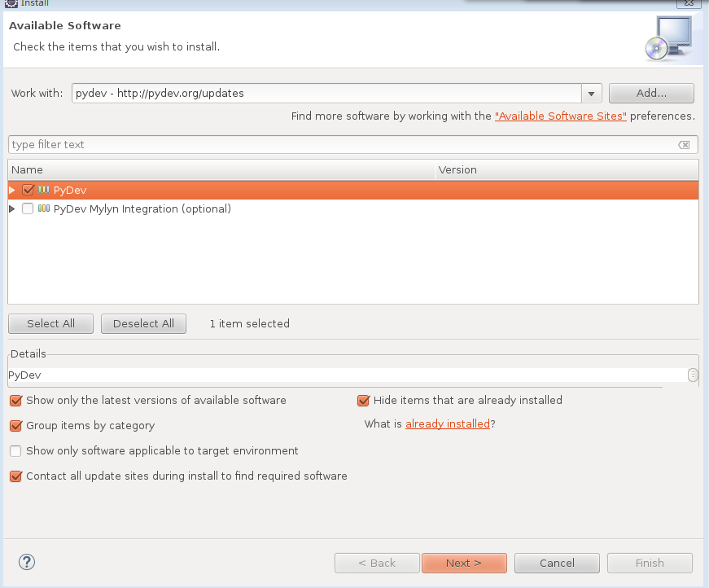Screen dimensions: 709x588
Task: Sort by the Name column header
Action: coord(220,170)
